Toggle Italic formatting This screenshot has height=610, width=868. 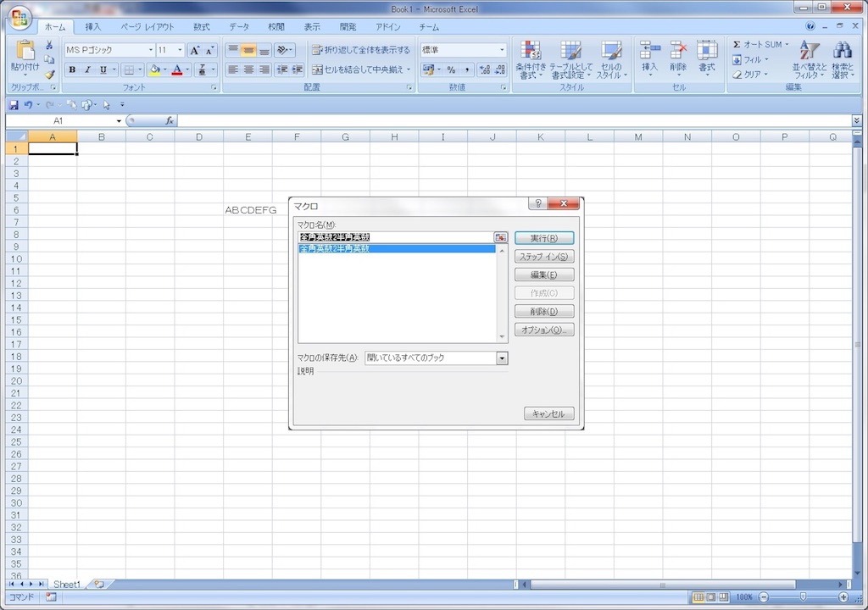tap(87, 69)
